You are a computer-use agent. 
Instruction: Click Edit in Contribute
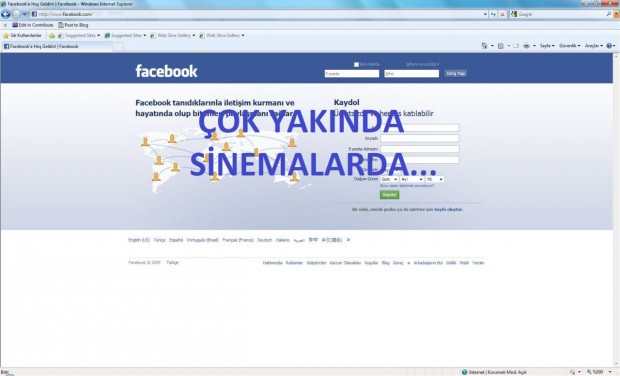(32, 25)
